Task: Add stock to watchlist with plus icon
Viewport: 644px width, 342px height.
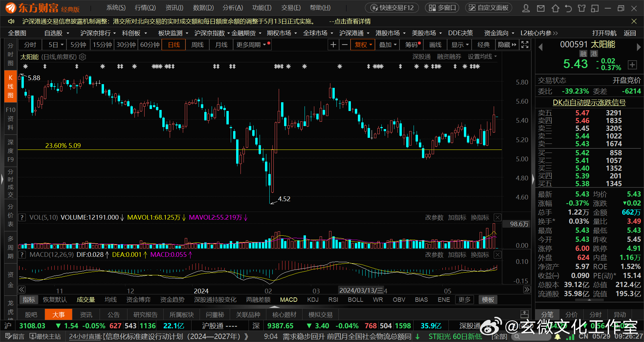Action: tap(632, 65)
